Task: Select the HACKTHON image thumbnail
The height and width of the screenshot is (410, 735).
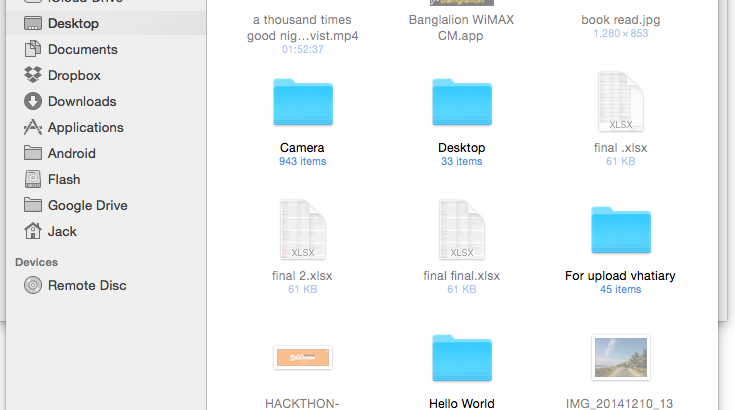Action: click(x=302, y=357)
